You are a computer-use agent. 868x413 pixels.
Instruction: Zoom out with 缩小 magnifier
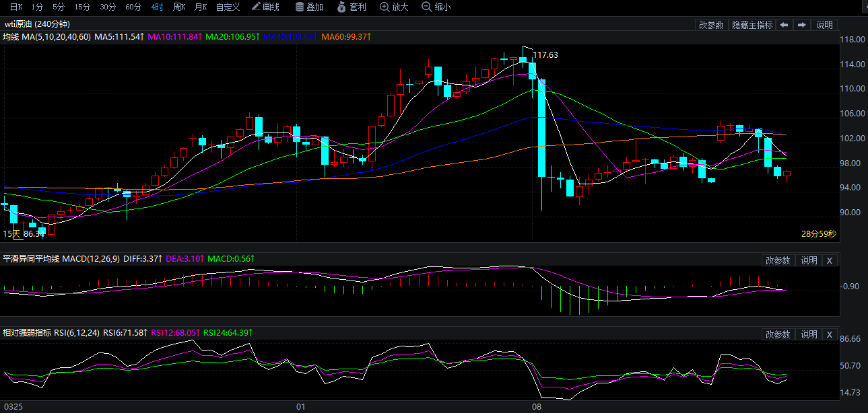coord(436,7)
